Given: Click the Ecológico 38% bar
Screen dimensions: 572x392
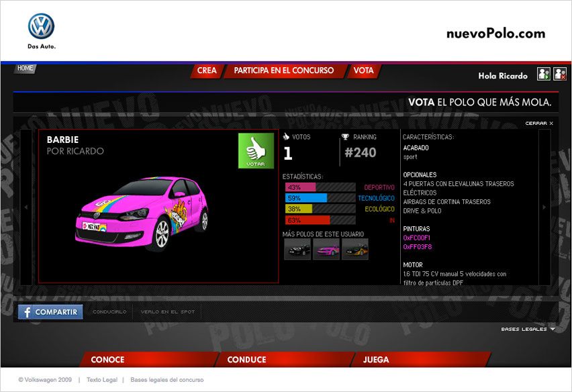Looking at the screenshot, I should pos(320,209).
